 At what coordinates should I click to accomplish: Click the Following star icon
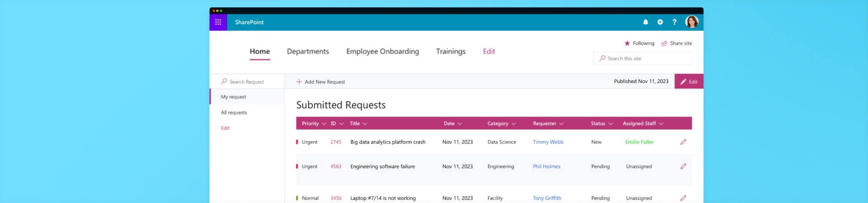(x=627, y=43)
